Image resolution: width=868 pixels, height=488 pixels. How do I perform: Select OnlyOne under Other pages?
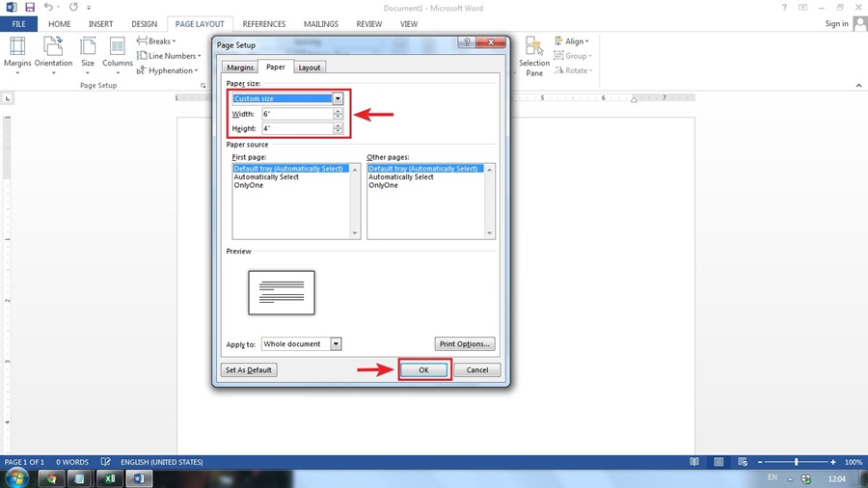pyautogui.click(x=383, y=185)
